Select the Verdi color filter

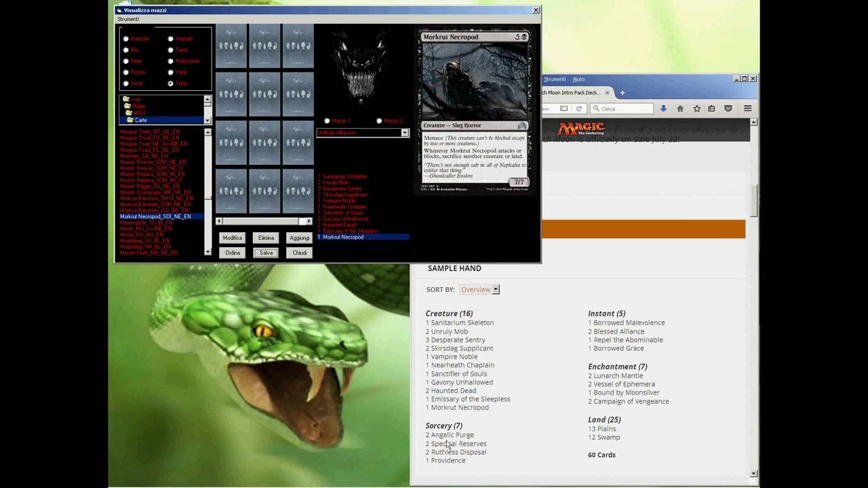(x=125, y=83)
